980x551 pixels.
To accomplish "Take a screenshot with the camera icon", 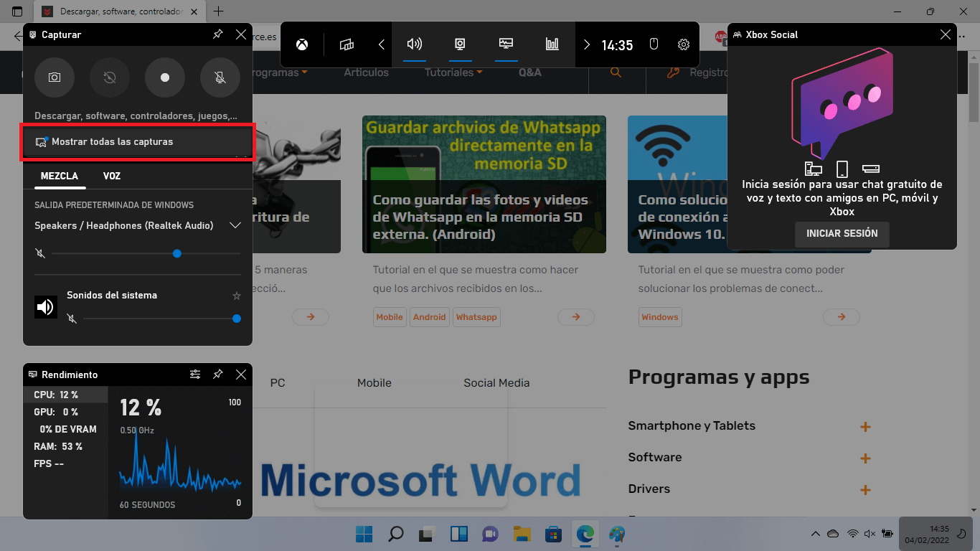I will click(55, 77).
